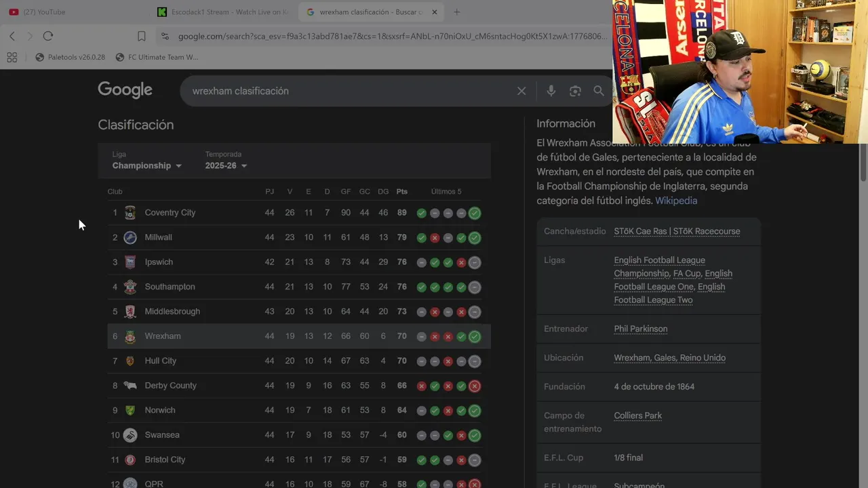
Task: Click Bristol City club crest
Action: pyautogui.click(x=130, y=460)
